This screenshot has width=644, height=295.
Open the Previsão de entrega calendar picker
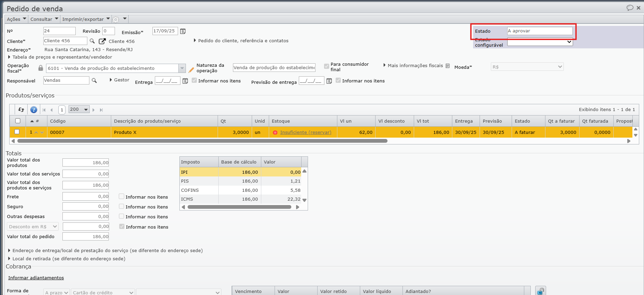329,81
